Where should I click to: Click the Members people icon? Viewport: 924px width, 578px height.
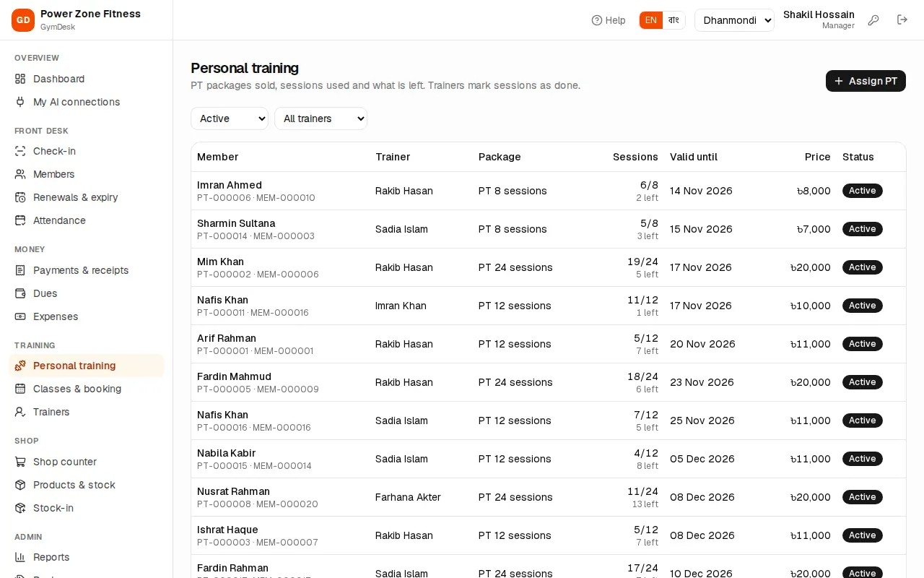point(20,174)
